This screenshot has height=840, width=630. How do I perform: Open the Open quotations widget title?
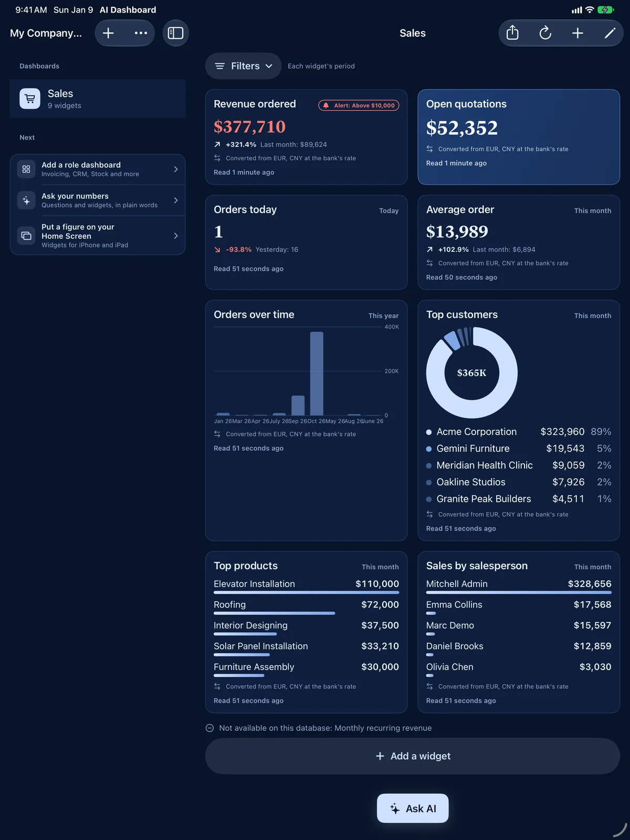click(466, 104)
